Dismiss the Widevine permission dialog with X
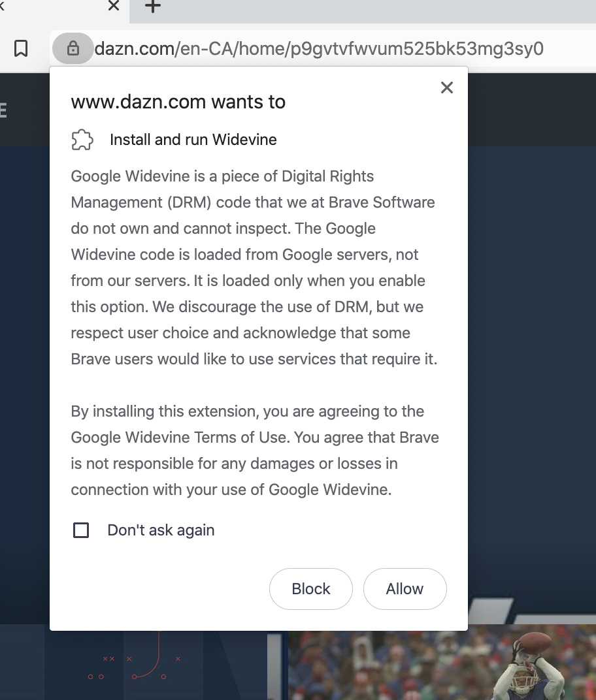This screenshot has width=596, height=700. 447,87
